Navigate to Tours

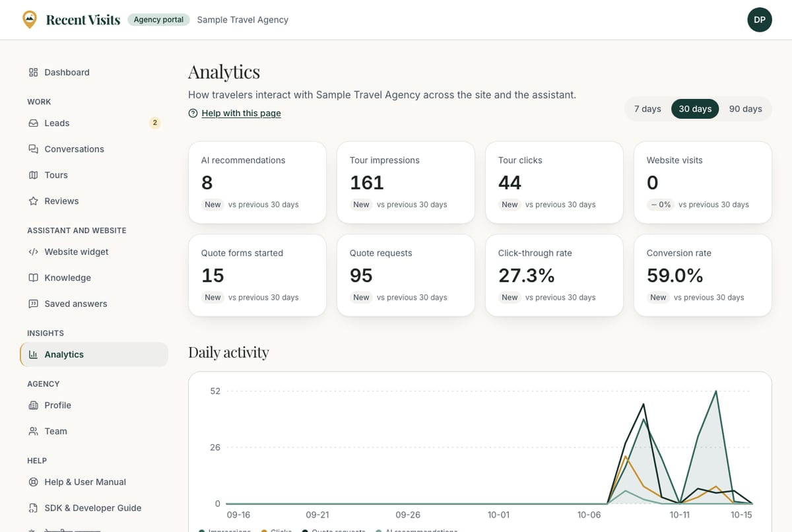(94, 175)
